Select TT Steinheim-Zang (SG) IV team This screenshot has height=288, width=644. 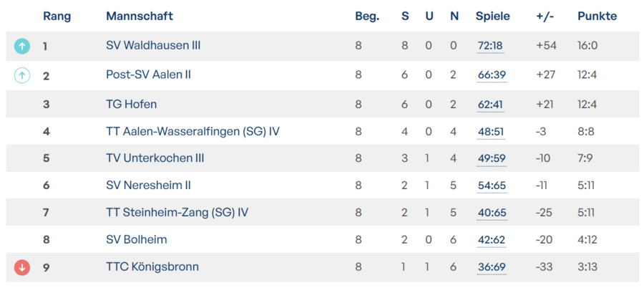point(177,213)
